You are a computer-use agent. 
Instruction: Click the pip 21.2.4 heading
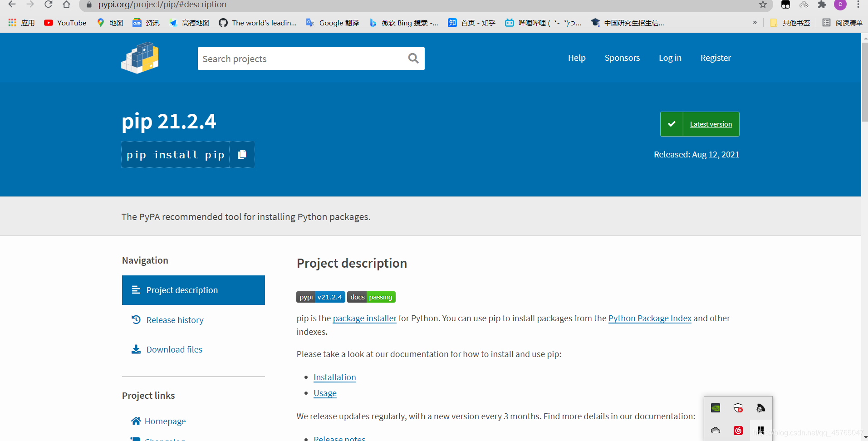(169, 122)
